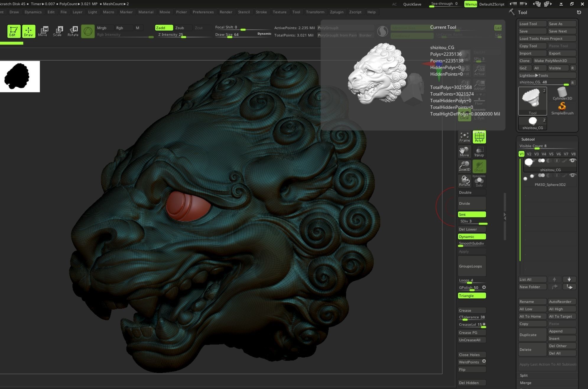
Task: Expand the Merge section
Action: [525, 383]
